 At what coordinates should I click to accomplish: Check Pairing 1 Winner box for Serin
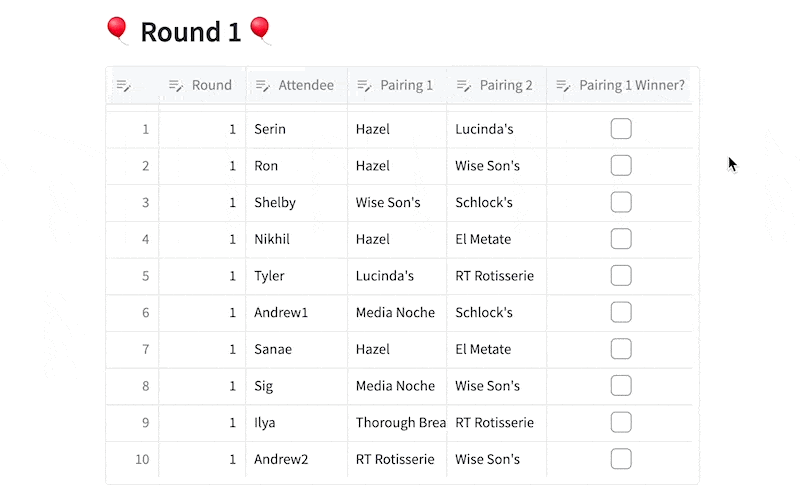621,129
